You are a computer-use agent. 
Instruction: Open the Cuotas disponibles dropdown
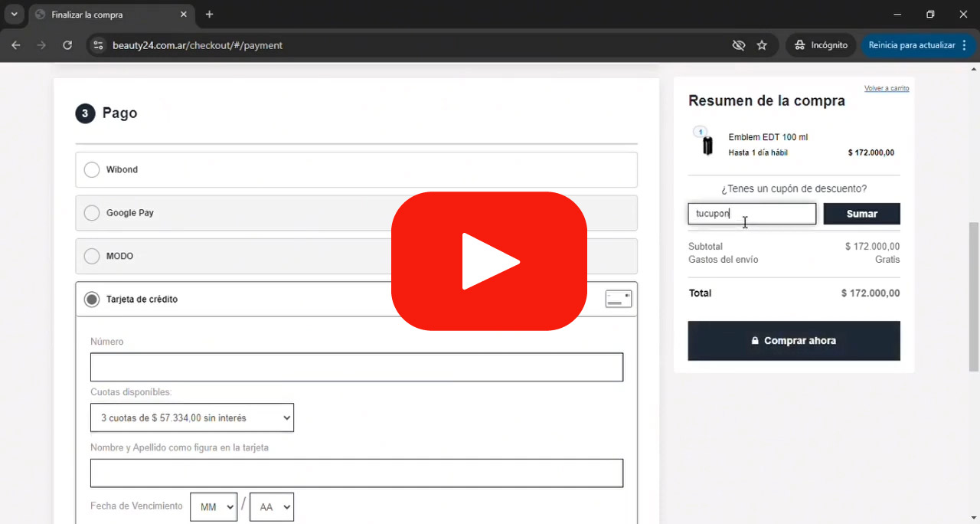[192, 418]
